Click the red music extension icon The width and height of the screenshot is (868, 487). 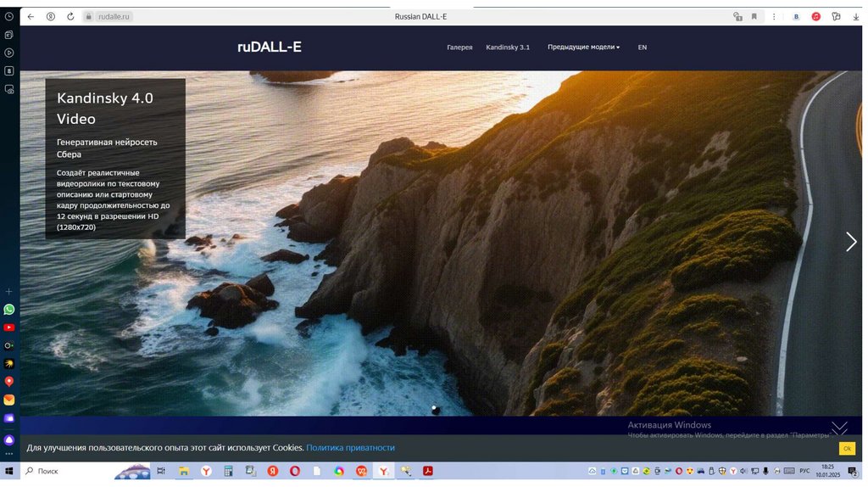click(x=815, y=16)
